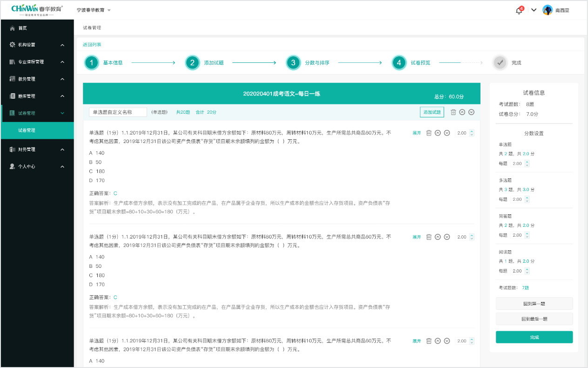Go to step 1 基本信息
Viewport: 588px width, 368px height.
coord(92,62)
